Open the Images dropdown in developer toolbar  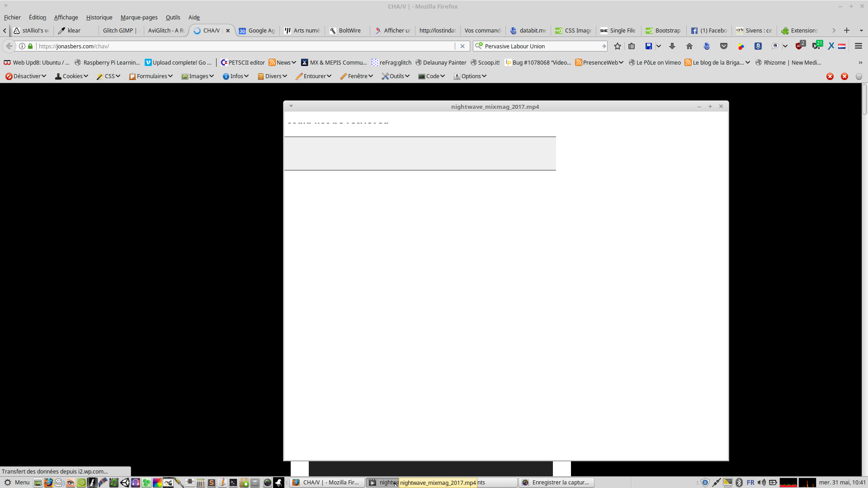pyautogui.click(x=198, y=76)
